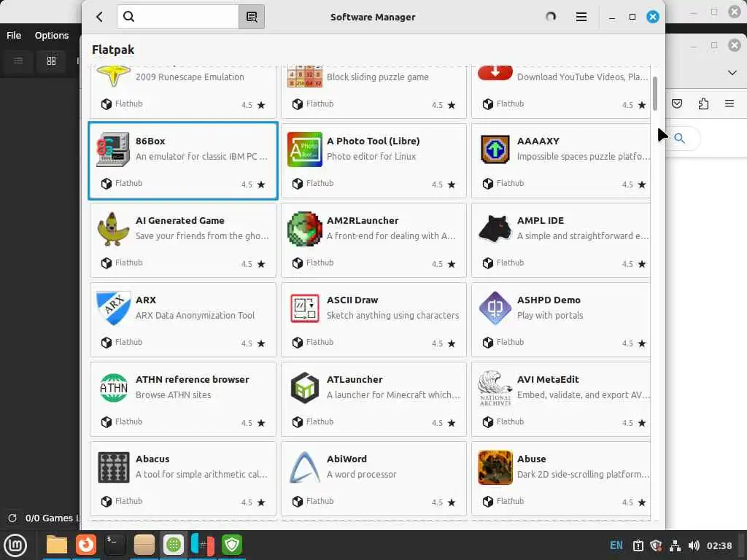747x560 pixels.
Task: Click refresh icon beside 0/0 Games
Action: [x=12, y=518]
